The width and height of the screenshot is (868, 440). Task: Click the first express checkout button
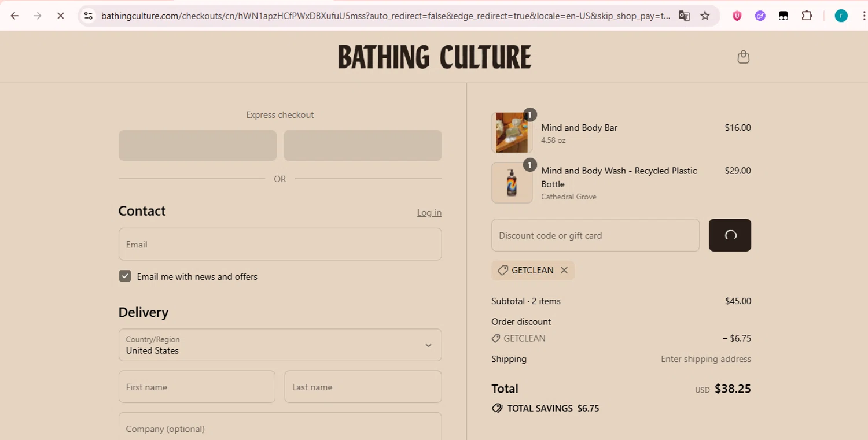point(197,145)
